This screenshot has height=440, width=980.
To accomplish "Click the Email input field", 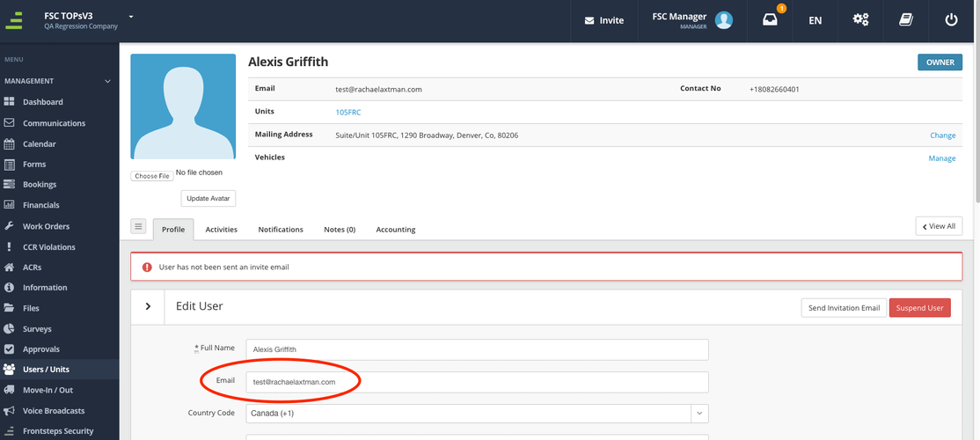I will [477, 382].
